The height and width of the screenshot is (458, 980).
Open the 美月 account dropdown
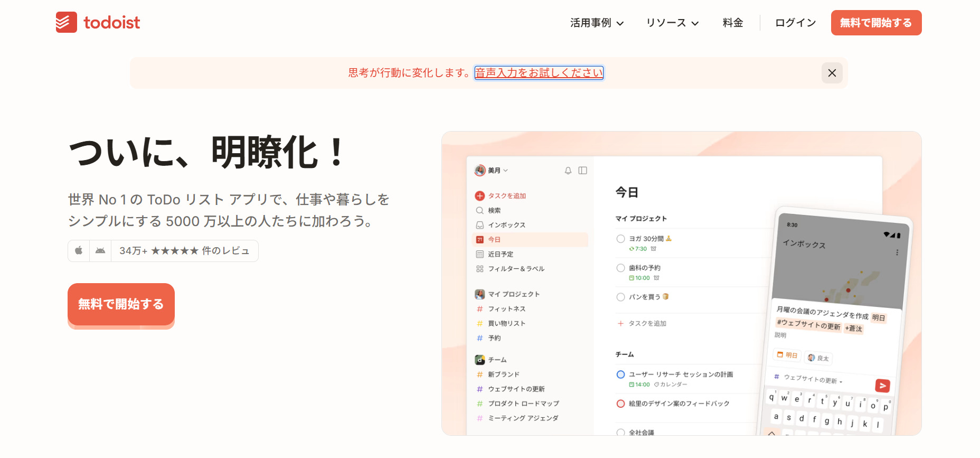click(491, 170)
